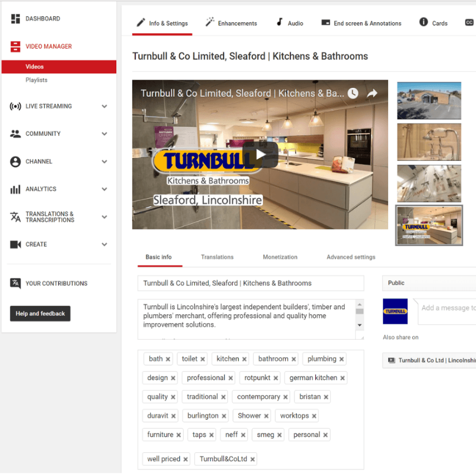This screenshot has width=476, height=476.
Task: Select the building exterior thumbnail
Action: click(x=429, y=100)
